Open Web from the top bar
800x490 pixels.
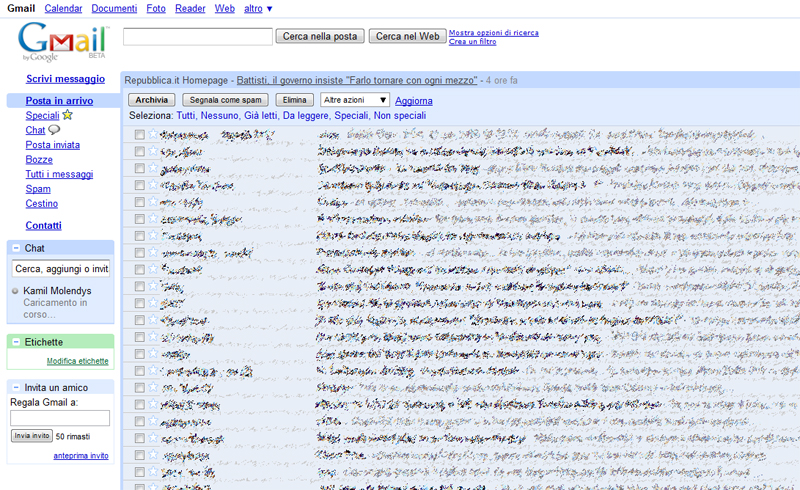224,8
